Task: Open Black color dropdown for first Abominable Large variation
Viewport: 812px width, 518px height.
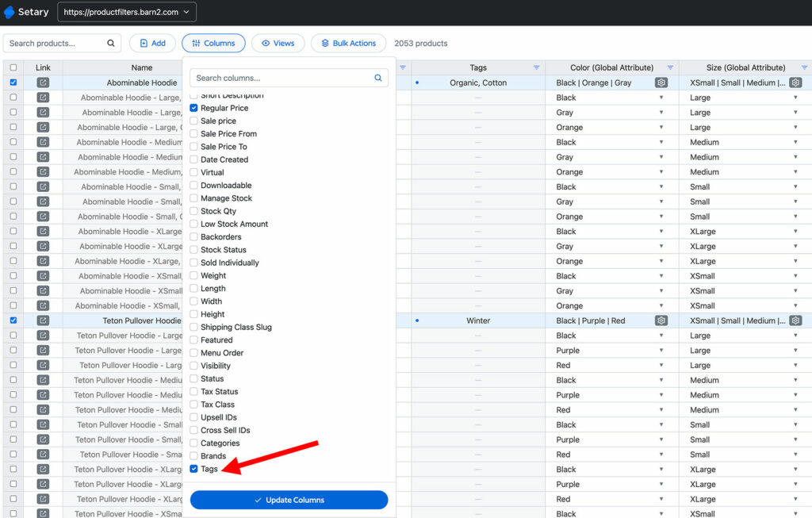Action: [661, 98]
